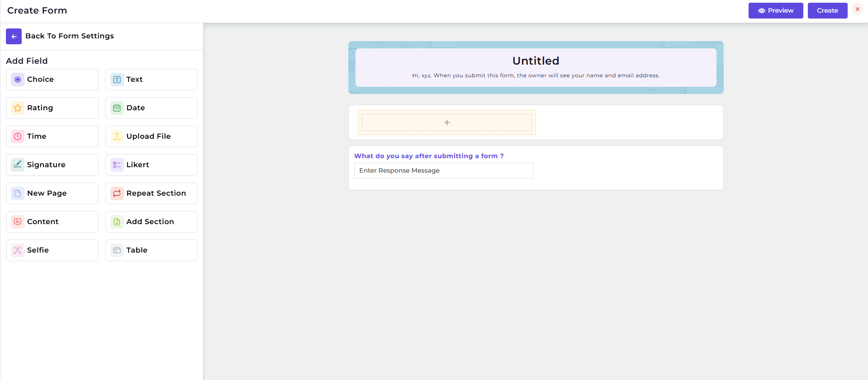
Task: Go Back To Form Settings text
Action: [70, 36]
